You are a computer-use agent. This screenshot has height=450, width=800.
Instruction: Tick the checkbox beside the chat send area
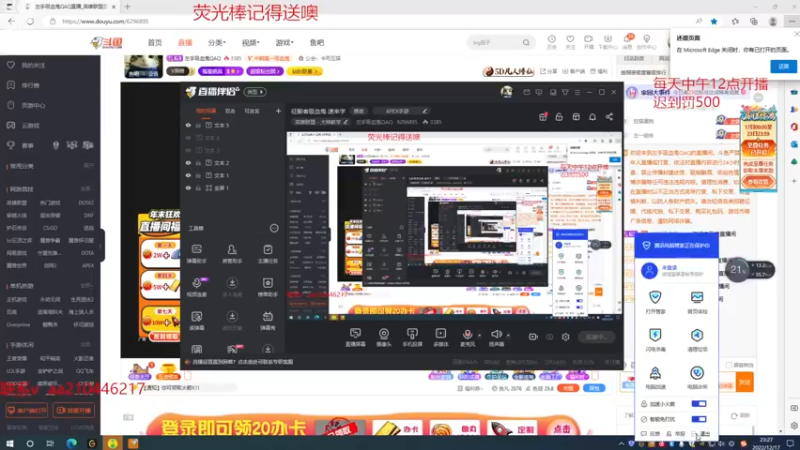(x=729, y=365)
